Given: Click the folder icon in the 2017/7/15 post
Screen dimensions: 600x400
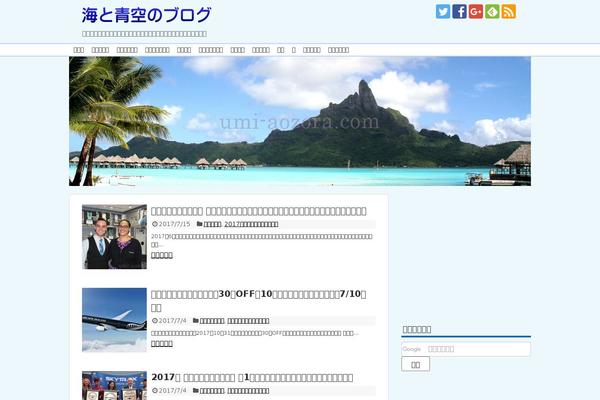Looking at the screenshot, I should (x=199, y=224).
